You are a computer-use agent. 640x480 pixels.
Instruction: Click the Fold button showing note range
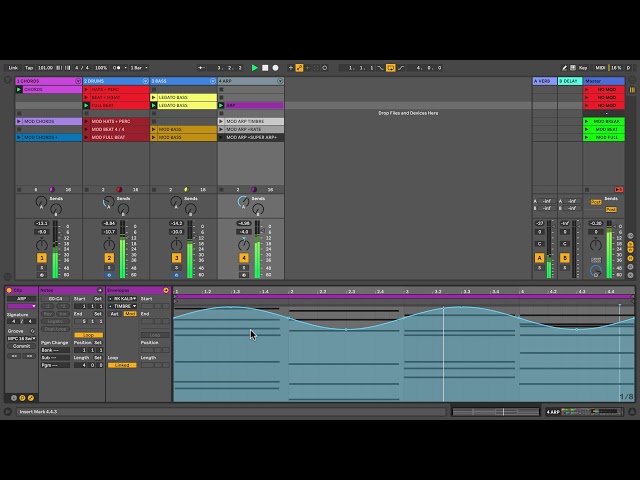pyautogui.click(x=55, y=299)
